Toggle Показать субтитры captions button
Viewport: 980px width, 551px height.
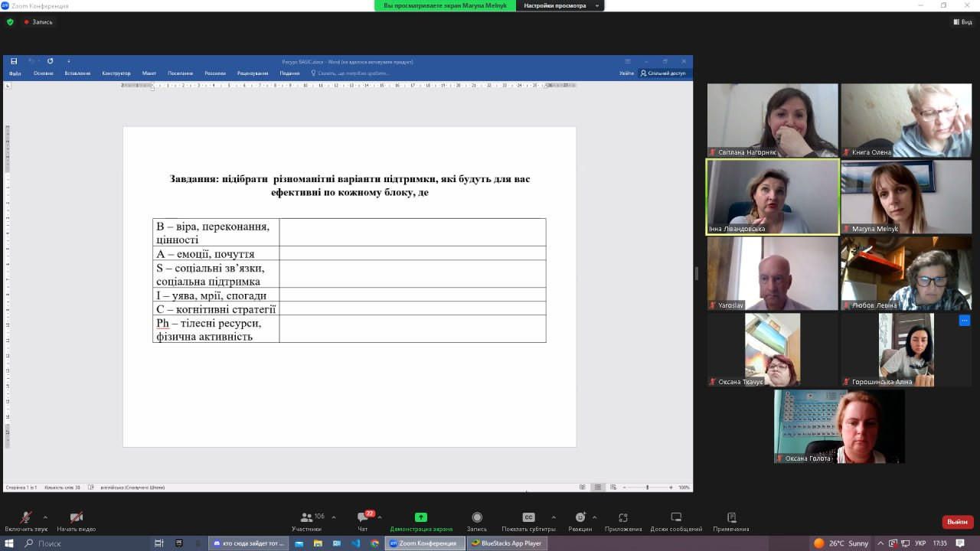pos(528,518)
